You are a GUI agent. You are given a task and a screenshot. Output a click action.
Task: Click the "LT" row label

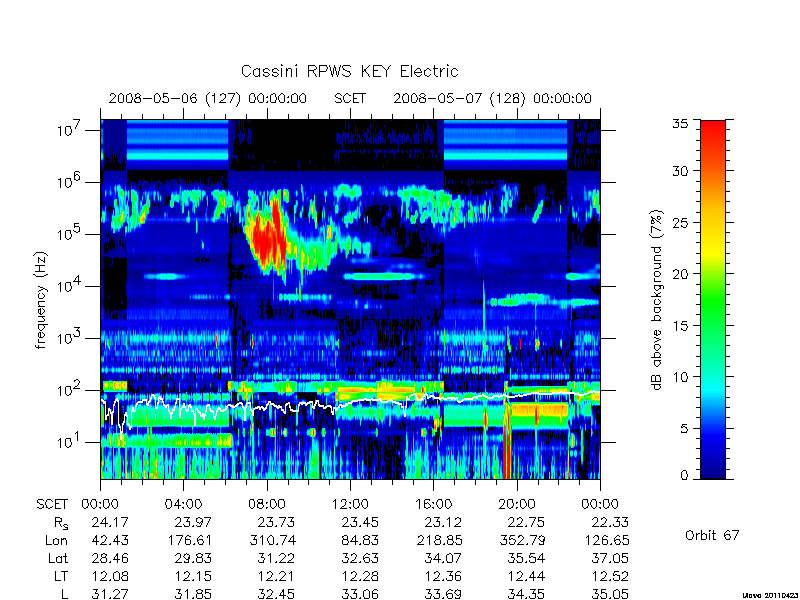pos(60,577)
